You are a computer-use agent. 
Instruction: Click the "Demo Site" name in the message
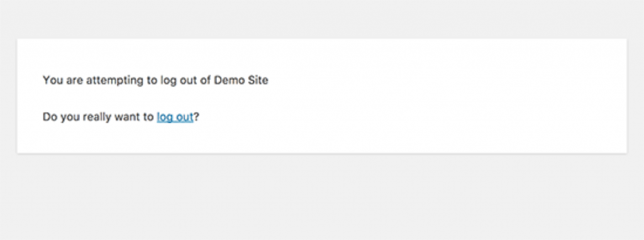(x=241, y=80)
